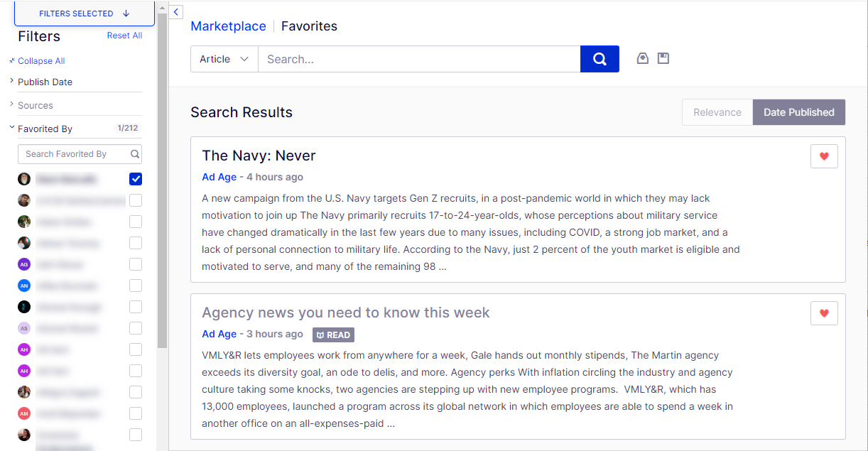Collapse the filters sidebar with arrow icon

coord(176,12)
